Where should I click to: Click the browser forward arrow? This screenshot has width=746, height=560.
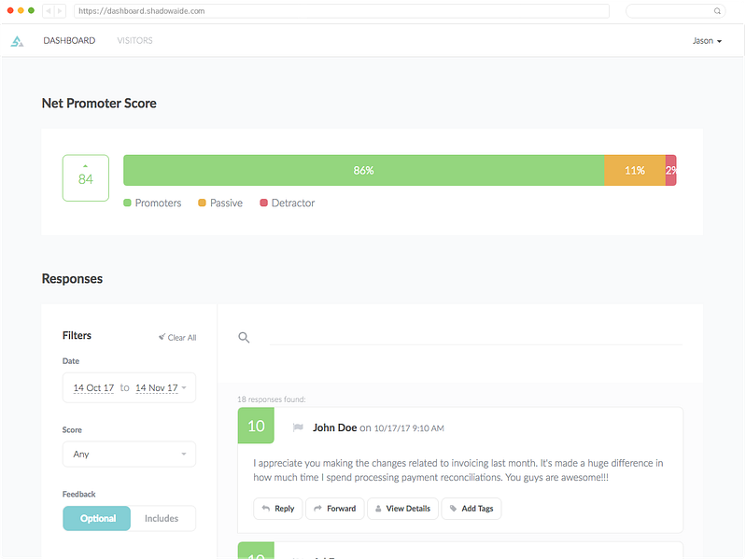(60, 10)
